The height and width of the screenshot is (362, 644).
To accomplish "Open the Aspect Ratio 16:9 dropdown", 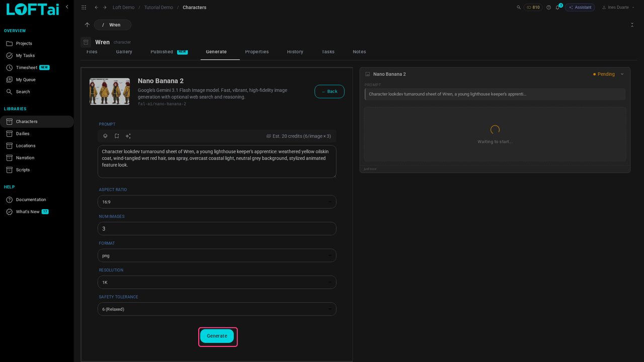I will point(217,202).
